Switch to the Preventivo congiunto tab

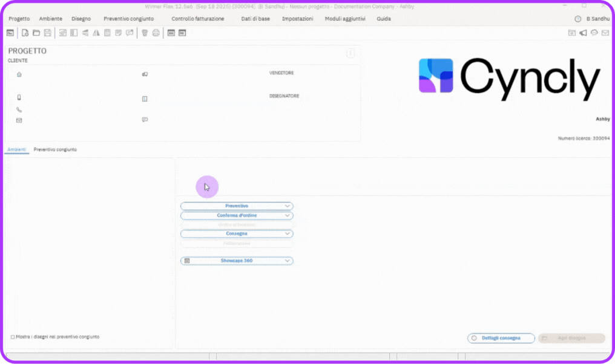(55, 149)
